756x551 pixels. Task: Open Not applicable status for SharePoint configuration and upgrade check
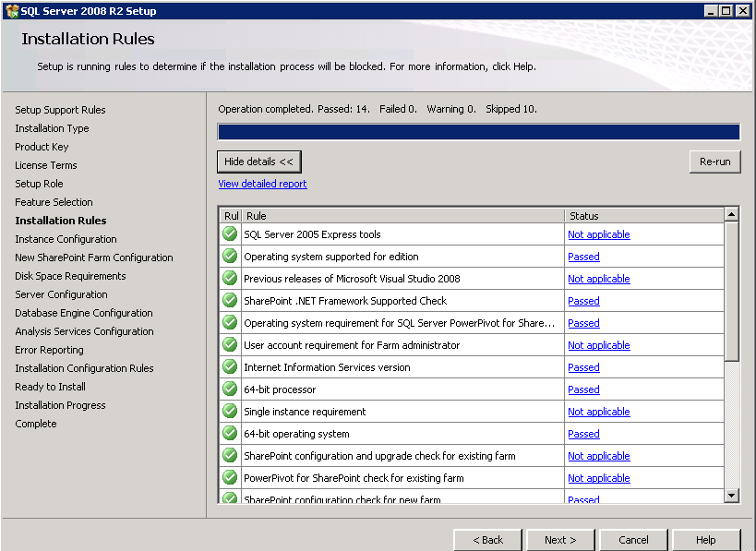(x=599, y=456)
